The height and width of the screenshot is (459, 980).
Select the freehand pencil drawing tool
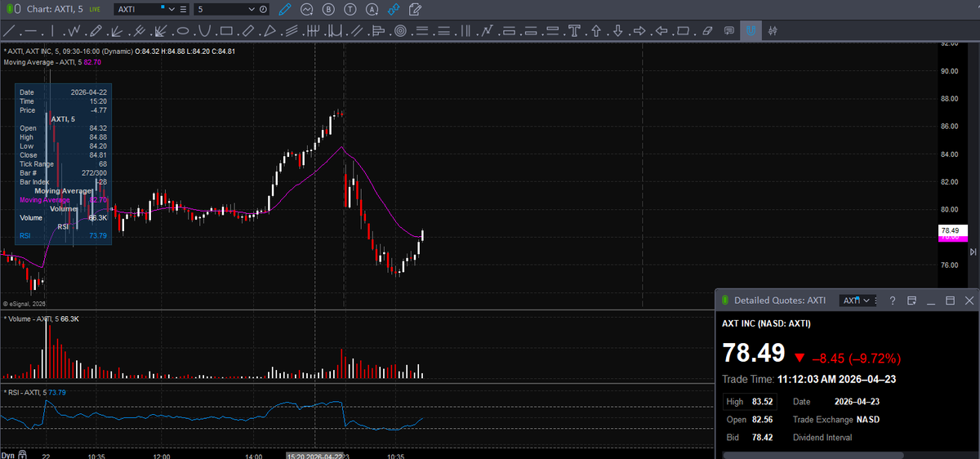96,31
